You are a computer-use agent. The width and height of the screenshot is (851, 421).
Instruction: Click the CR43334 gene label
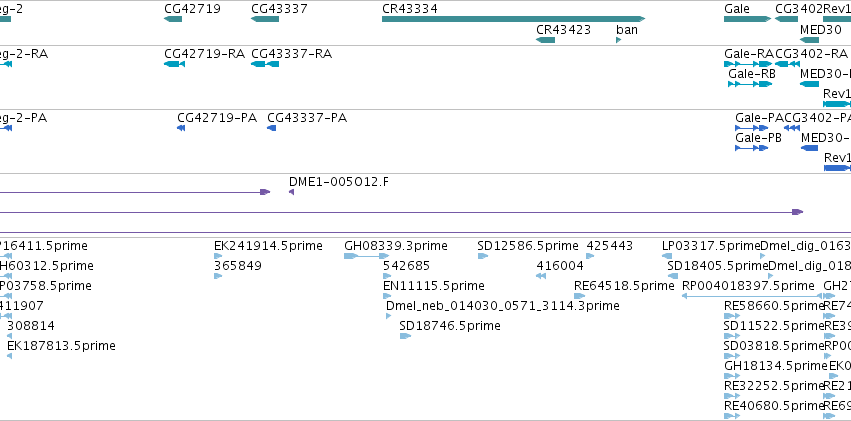click(x=410, y=9)
